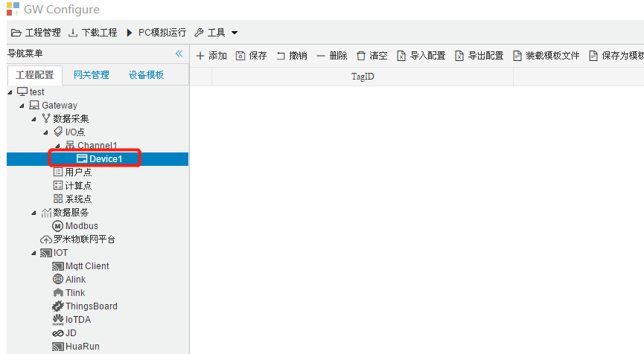
Task: Select the JD tree node
Action: [x=71, y=333]
